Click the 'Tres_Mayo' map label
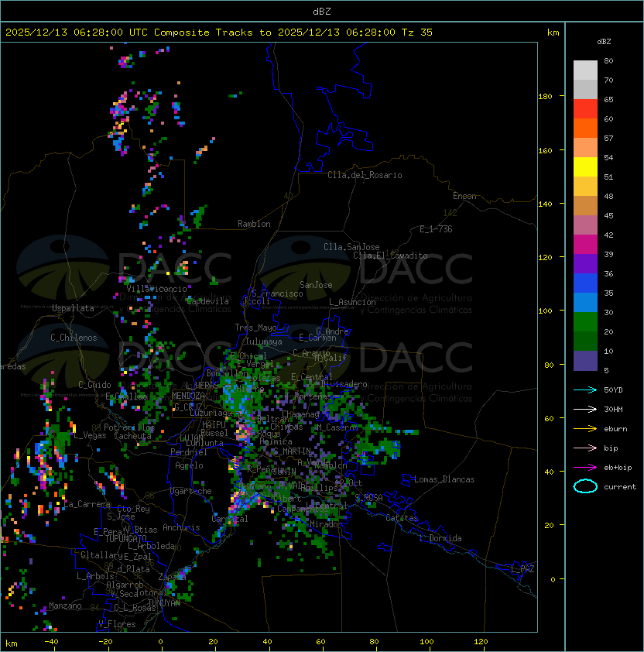The height and width of the screenshot is (652, 644). 255,328
